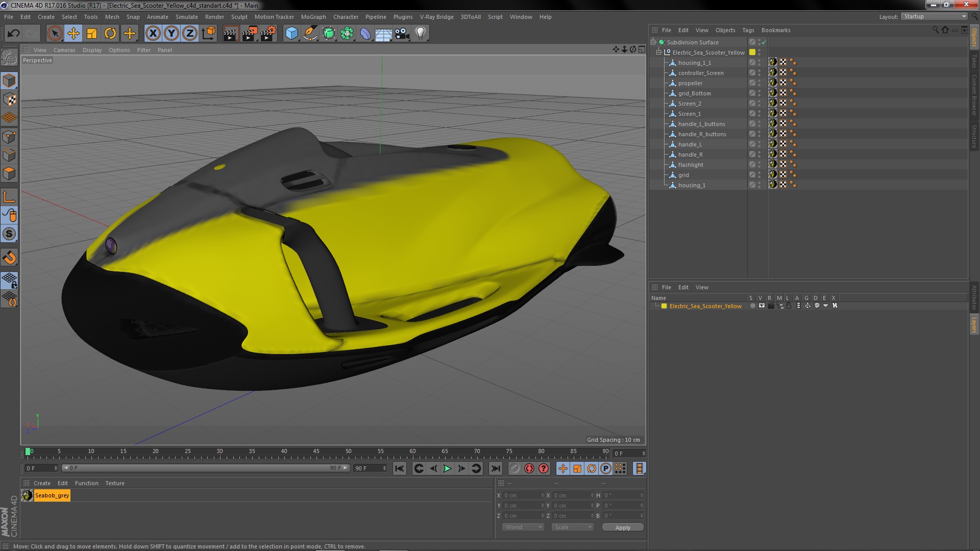
Task: Open the Mesh menu
Action: click(112, 16)
